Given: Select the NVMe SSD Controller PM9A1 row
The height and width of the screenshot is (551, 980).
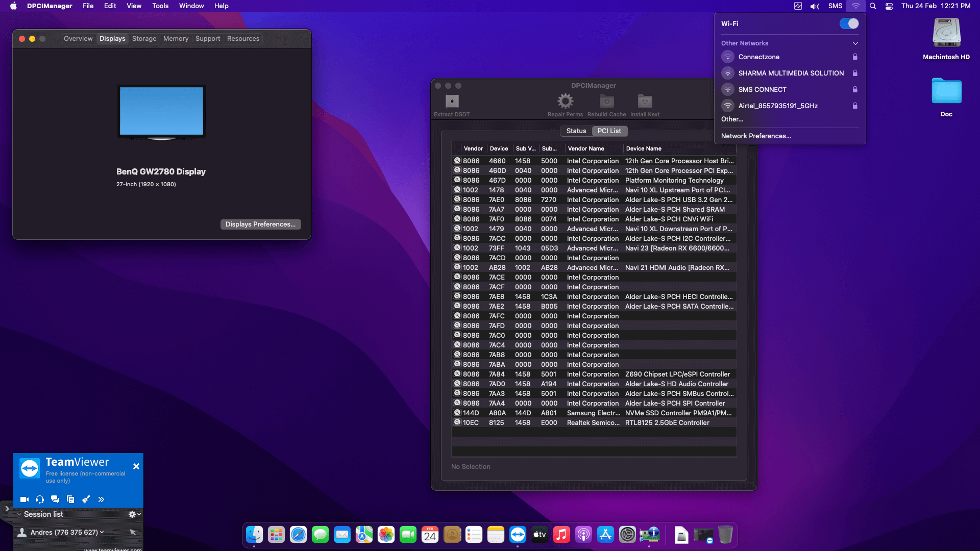Looking at the screenshot, I should pos(594,413).
